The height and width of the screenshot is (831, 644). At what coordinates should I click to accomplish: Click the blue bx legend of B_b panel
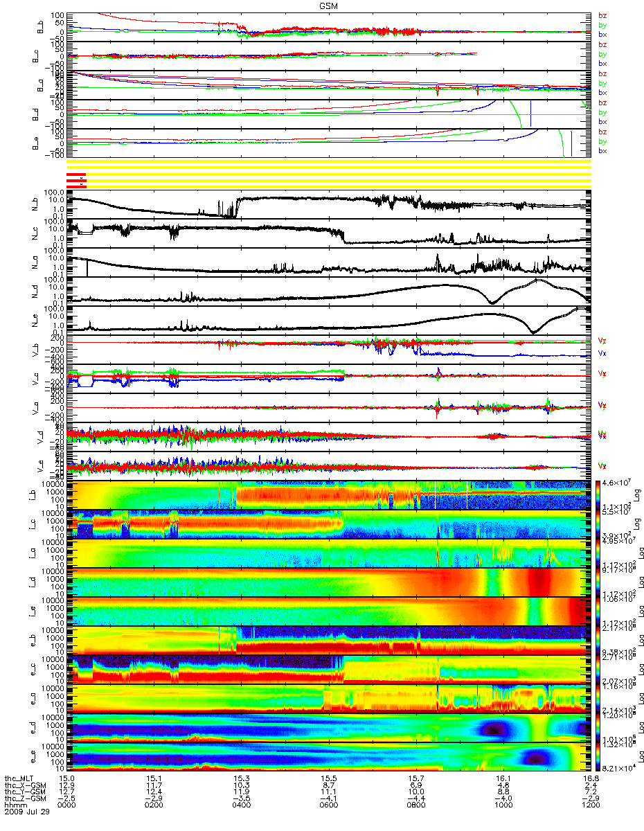603,34
